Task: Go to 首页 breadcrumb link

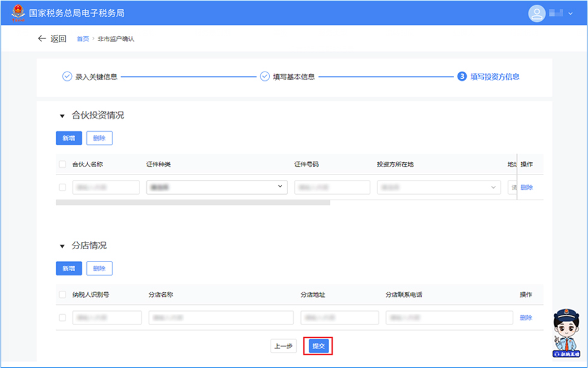Action: pos(83,39)
